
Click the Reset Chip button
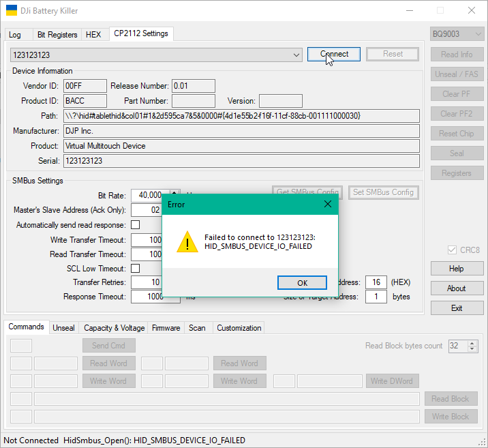pos(457,134)
